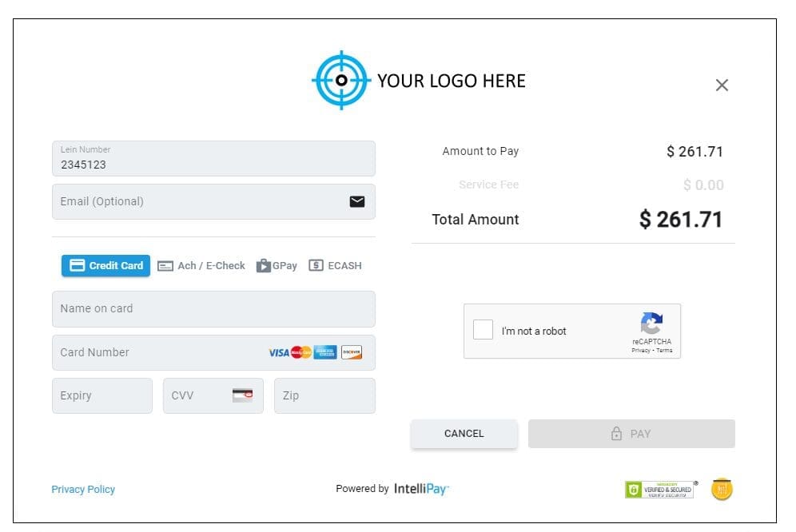Click the reCAPTCHA logo
This screenshot has height=532, width=796.
tap(651, 324)
